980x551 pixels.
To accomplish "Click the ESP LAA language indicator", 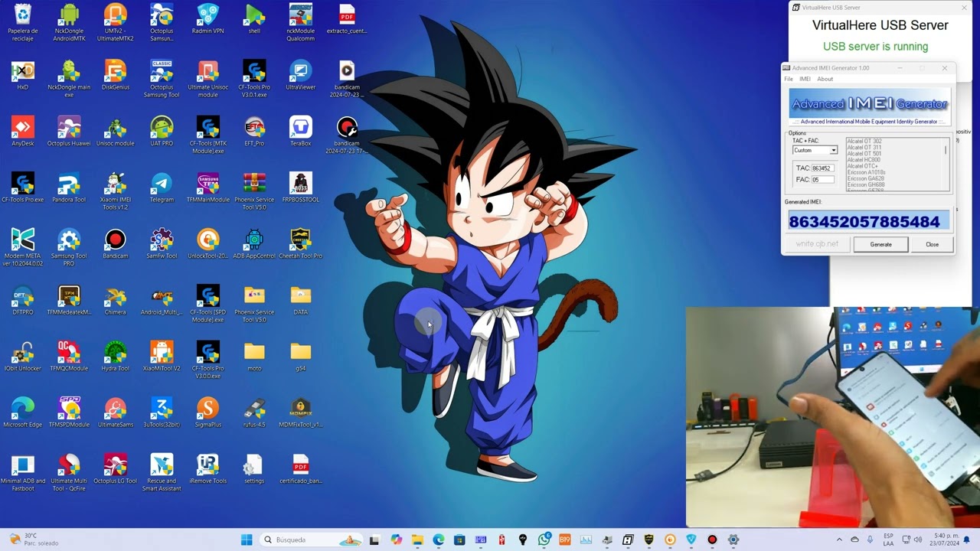I will click(888, 540).
